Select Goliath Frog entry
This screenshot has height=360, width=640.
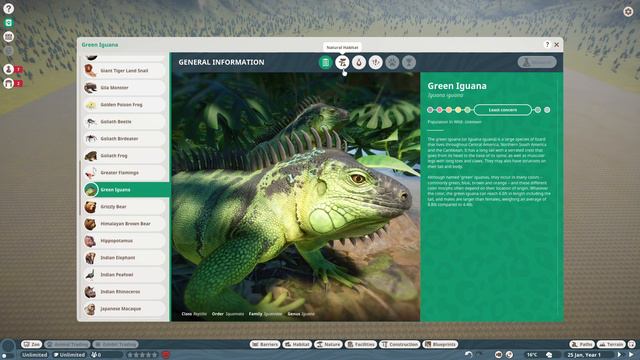pyautogui.click(x=124, y=156)
